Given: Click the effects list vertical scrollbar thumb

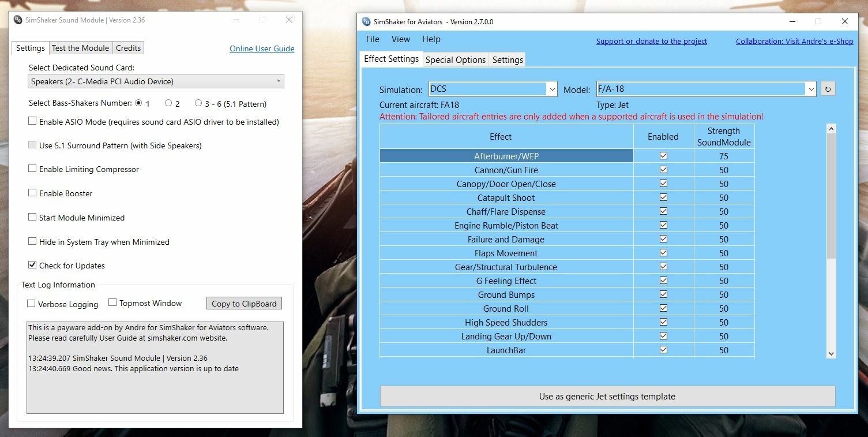Looking at the screenshot, I should coord(831,196).
